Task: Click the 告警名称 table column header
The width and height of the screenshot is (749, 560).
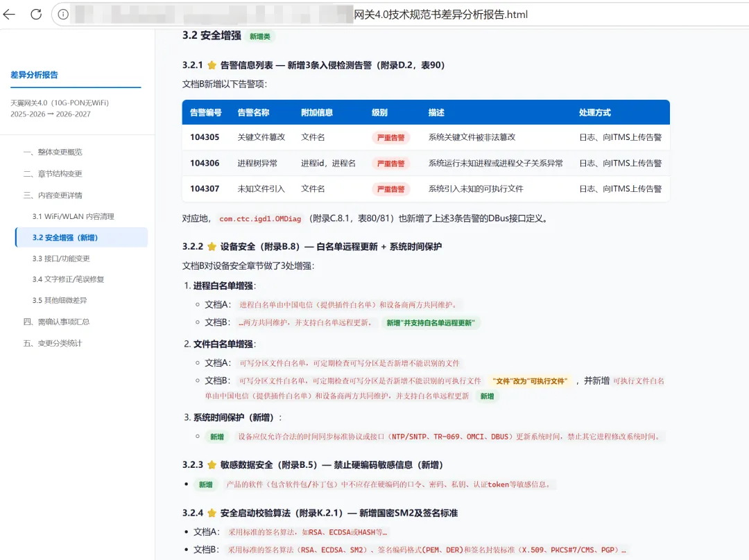Action: coord(254,113)
